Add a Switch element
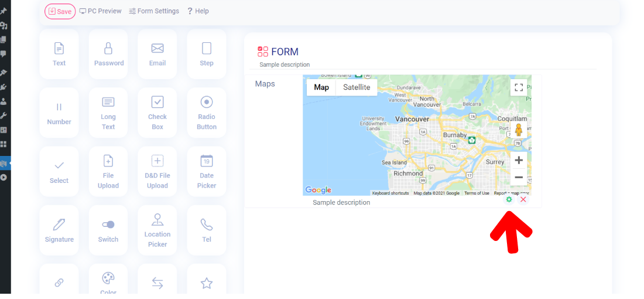Screen dimensions: 644x299 point(108,230)
